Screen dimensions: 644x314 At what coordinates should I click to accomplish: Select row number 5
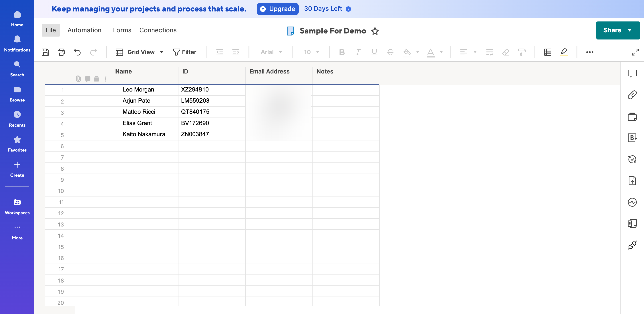[x=62, y=135]
